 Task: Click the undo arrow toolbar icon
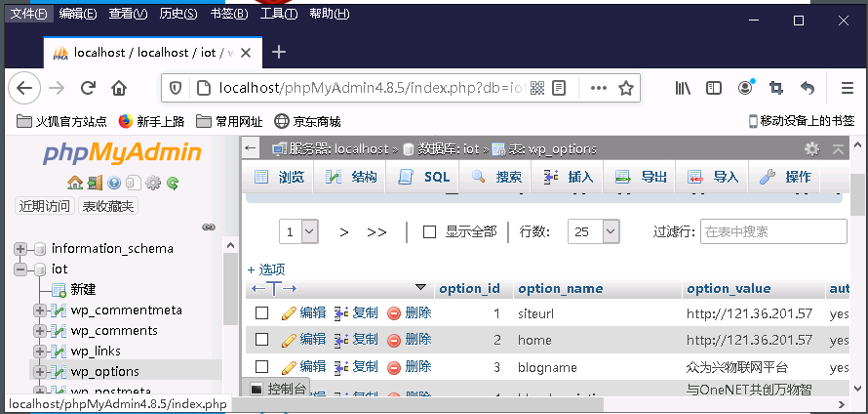point(808,88)
